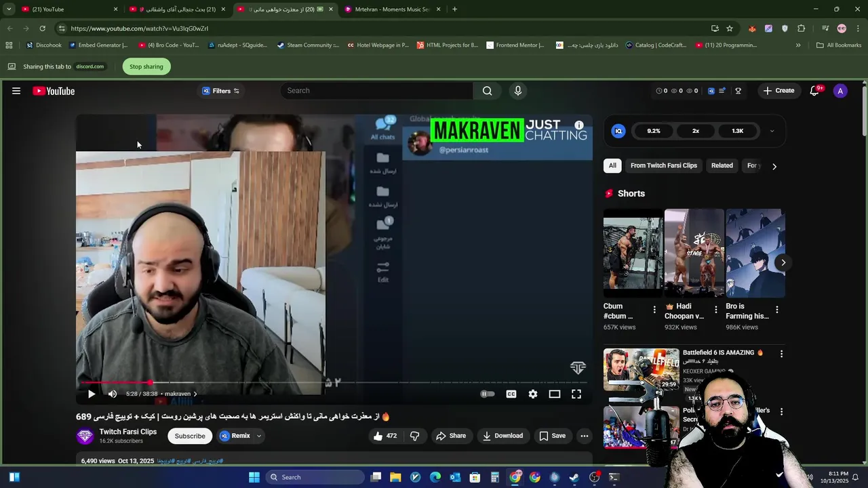Seek on the video progress bar
The width and height of the screenshot is (868, 488).
pos(334,383)
